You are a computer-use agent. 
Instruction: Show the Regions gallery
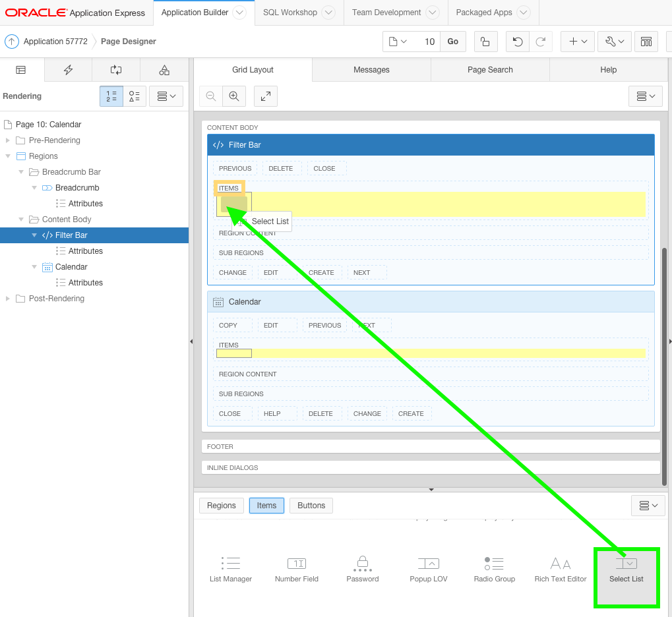click(x=222, y=506)
